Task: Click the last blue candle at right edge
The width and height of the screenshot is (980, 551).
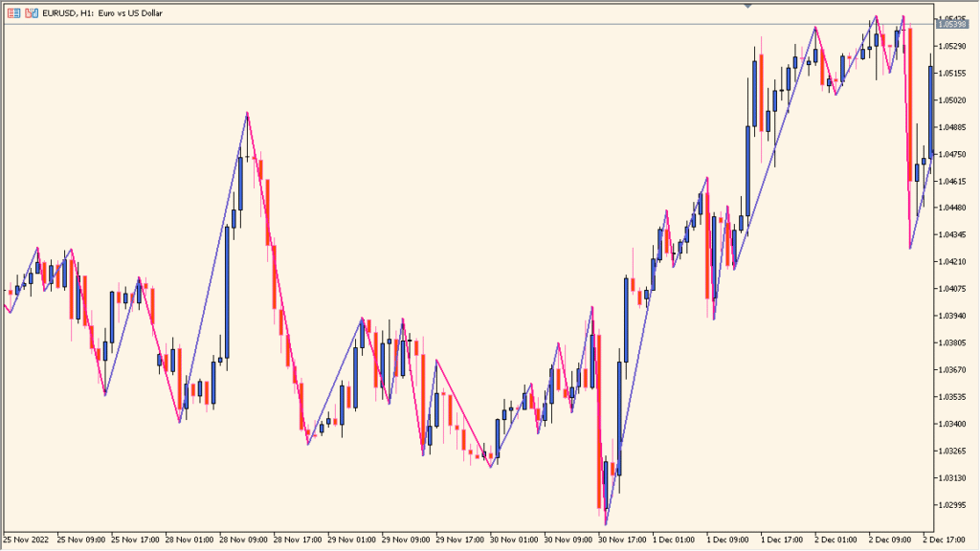Action: coord(930,110)
